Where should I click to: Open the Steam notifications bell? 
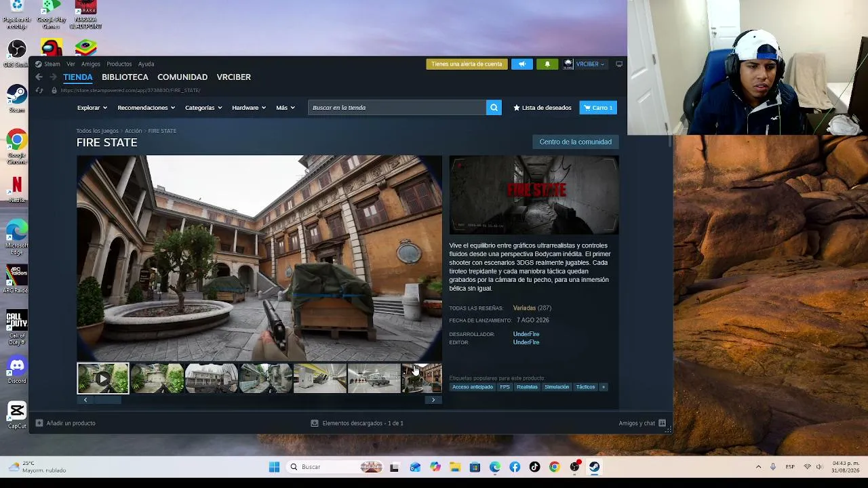coord(547,64)
